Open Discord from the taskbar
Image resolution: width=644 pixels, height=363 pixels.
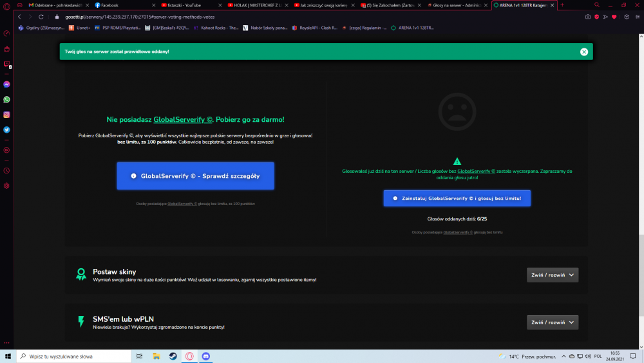coord(206,357)
